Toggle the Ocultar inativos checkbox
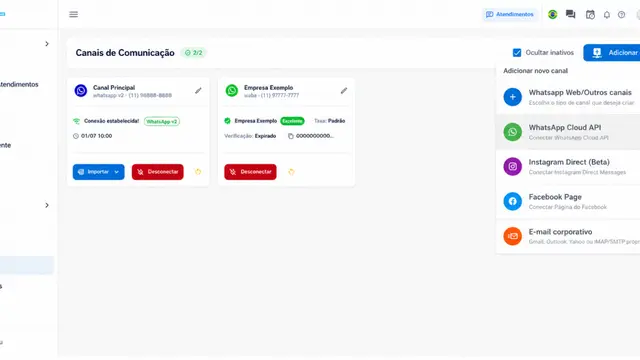Viewport: 640px width, 360px height. (x=517, y=53)
